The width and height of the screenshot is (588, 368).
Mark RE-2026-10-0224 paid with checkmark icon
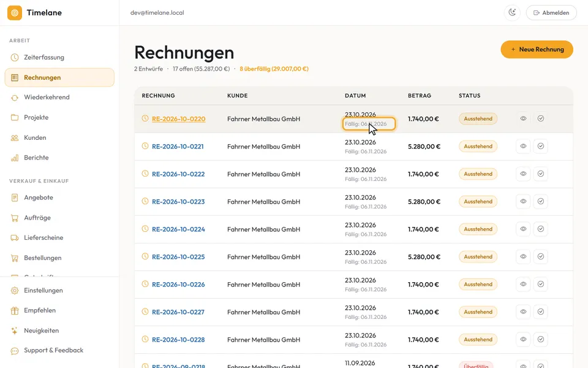(541, 229)
